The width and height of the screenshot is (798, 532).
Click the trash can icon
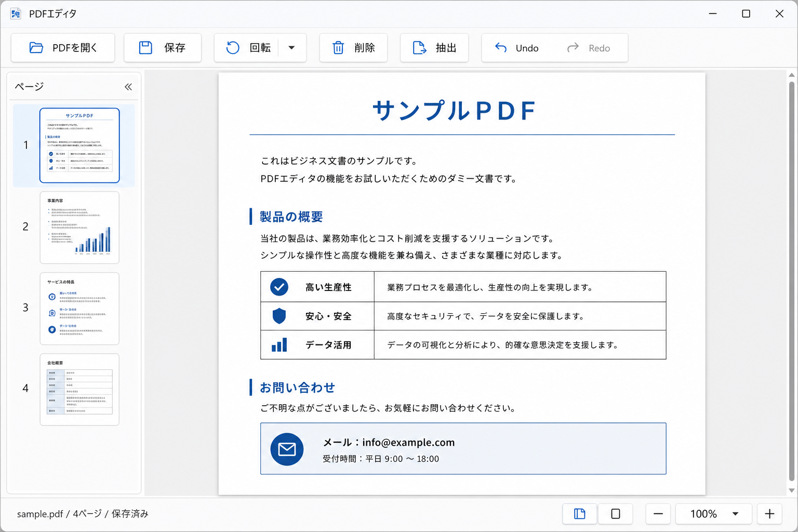coord(338,48)
